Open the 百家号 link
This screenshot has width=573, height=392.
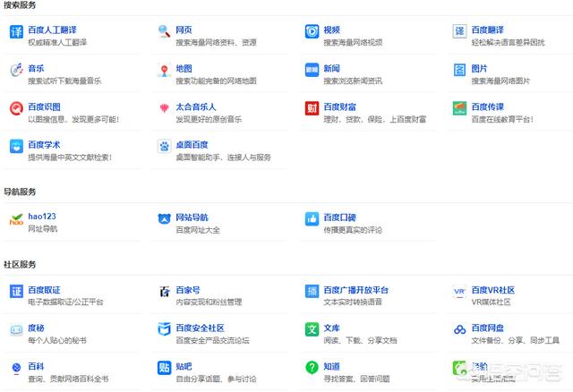[x=188, y=290]
